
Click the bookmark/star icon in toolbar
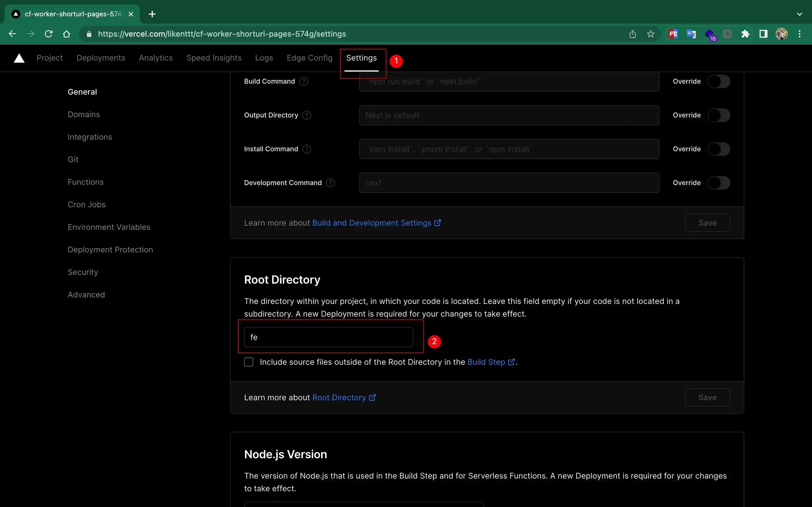650,34
